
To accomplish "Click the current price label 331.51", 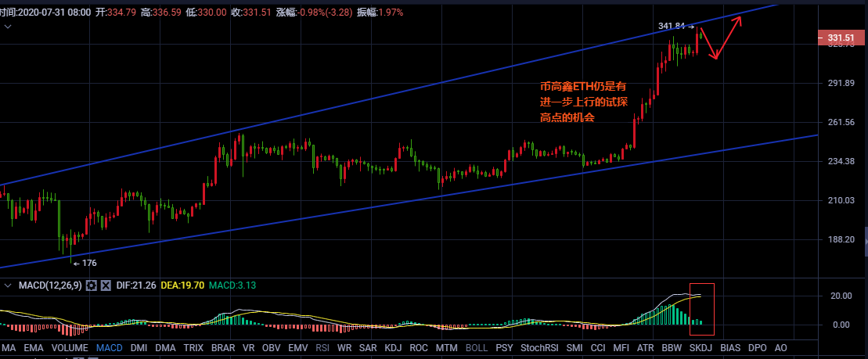I will tap(839, 38).
